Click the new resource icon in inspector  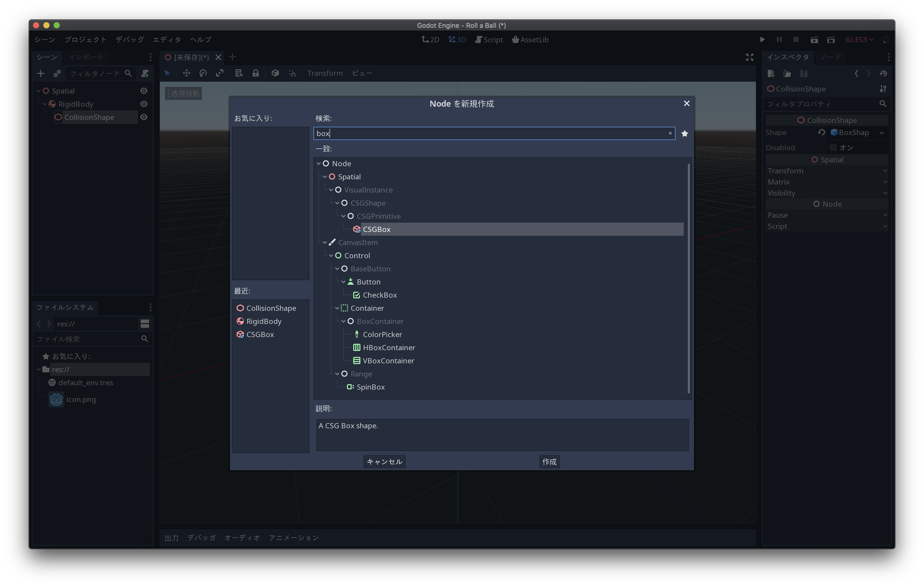(771, 73)
